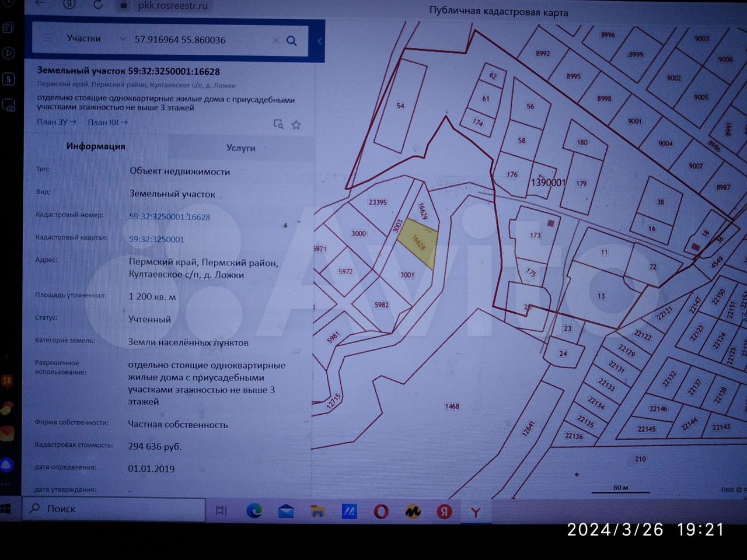Launch Opera browser from the taskbar
747x560 pixels.
(x=381, y=512)
